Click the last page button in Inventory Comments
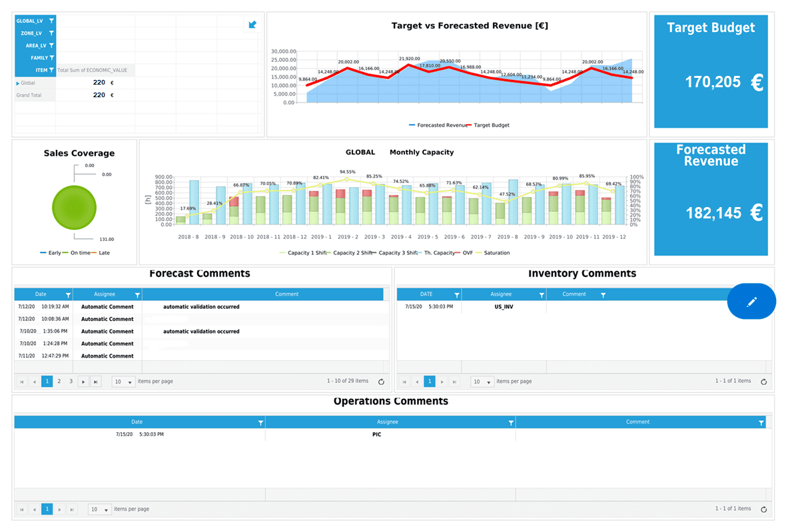This screenshot has width=788, height=532. pos(453,381)
